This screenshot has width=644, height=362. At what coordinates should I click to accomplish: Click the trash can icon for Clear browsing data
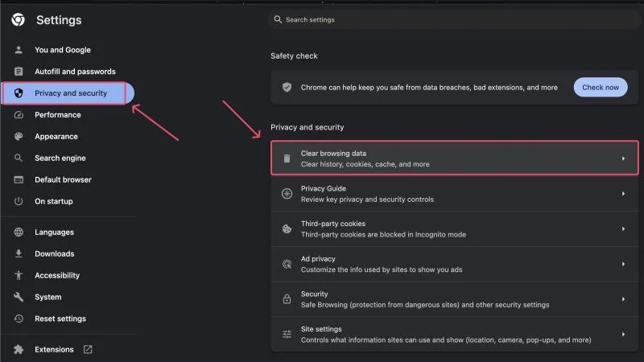pyautogui.click(x=287, y=158)
